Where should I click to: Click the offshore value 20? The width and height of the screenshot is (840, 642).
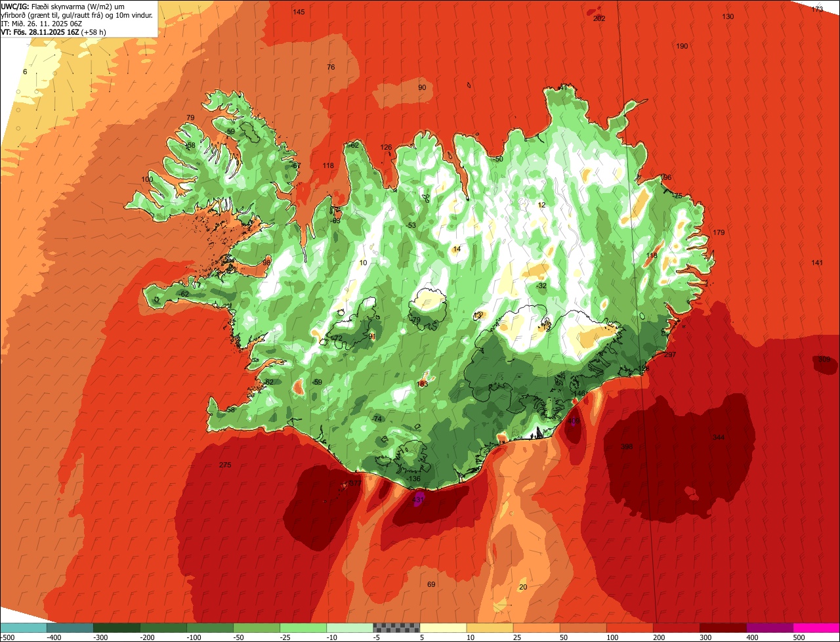point(522,587)
